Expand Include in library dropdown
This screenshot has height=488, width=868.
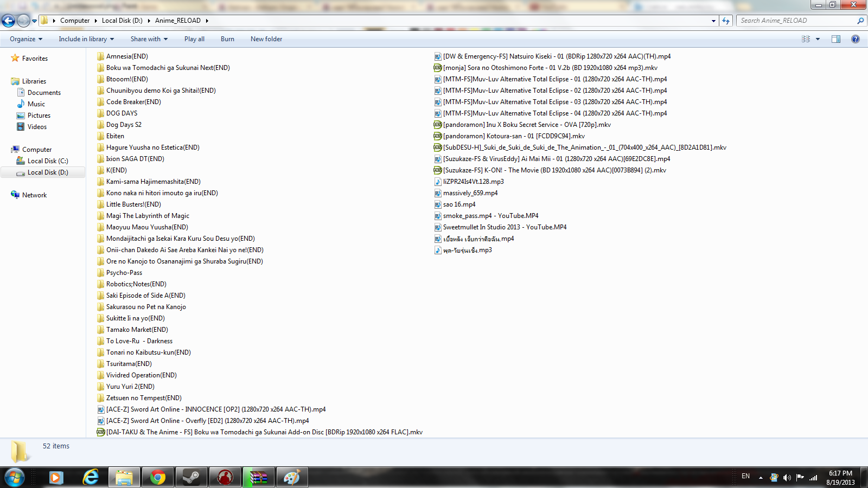86,39
